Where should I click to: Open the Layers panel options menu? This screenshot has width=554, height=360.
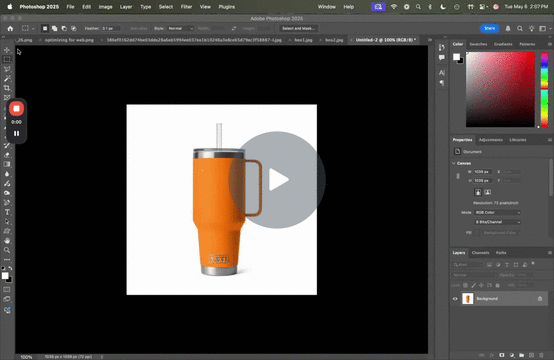click(549, 253)
